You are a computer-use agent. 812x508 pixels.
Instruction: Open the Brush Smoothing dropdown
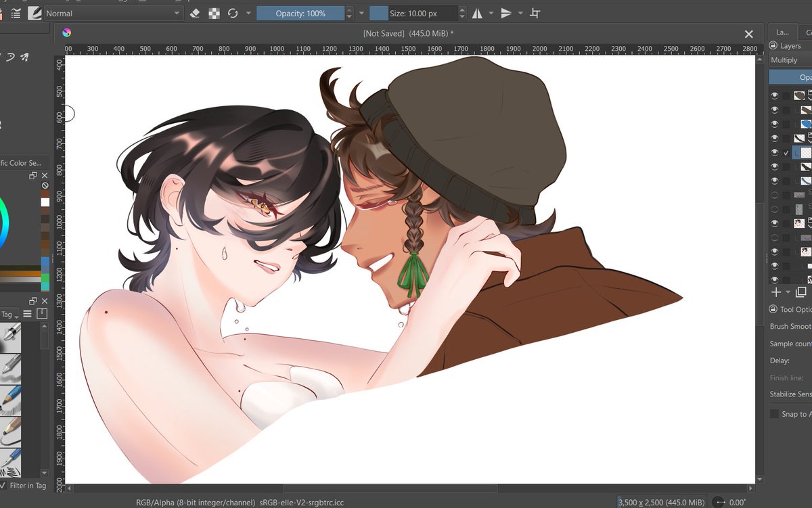(790, 326)
